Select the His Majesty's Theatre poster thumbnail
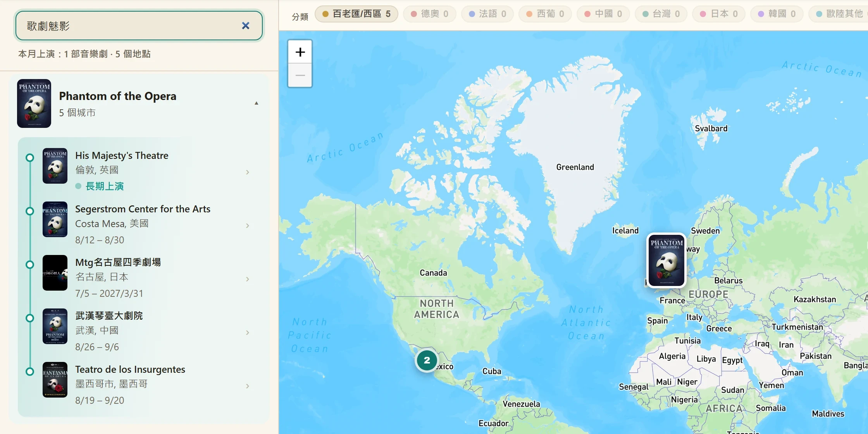The image size is (868, 434). (55, 166)
